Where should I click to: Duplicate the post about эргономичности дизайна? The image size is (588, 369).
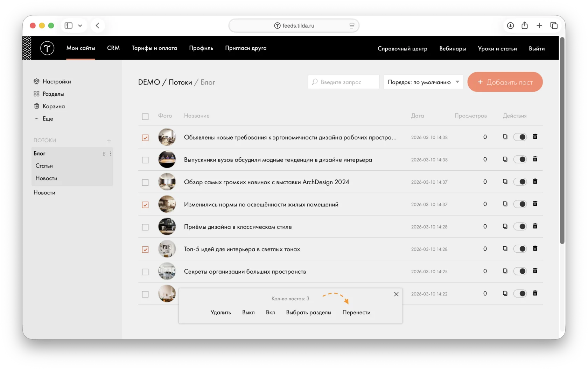(x=505, y=137)
